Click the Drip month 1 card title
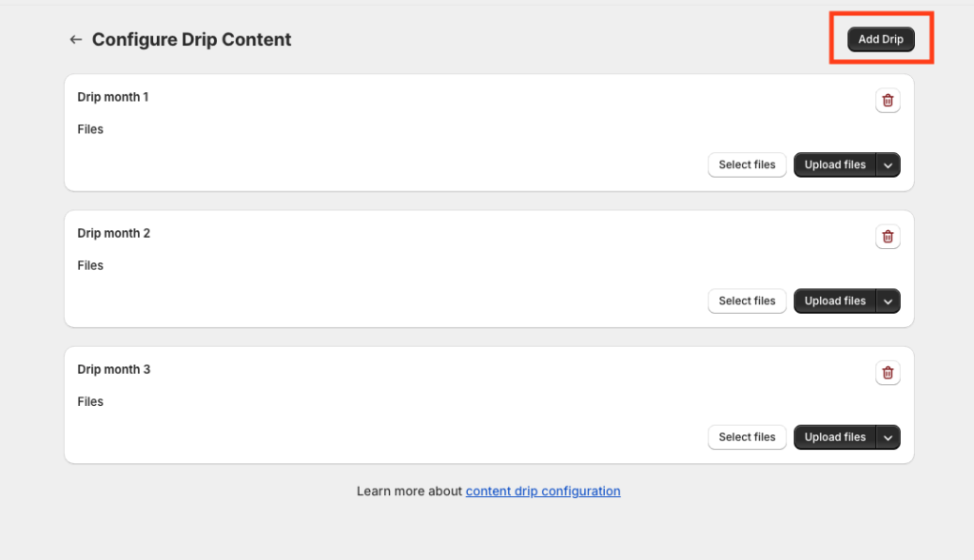974x560 pixels. (113, 97)
